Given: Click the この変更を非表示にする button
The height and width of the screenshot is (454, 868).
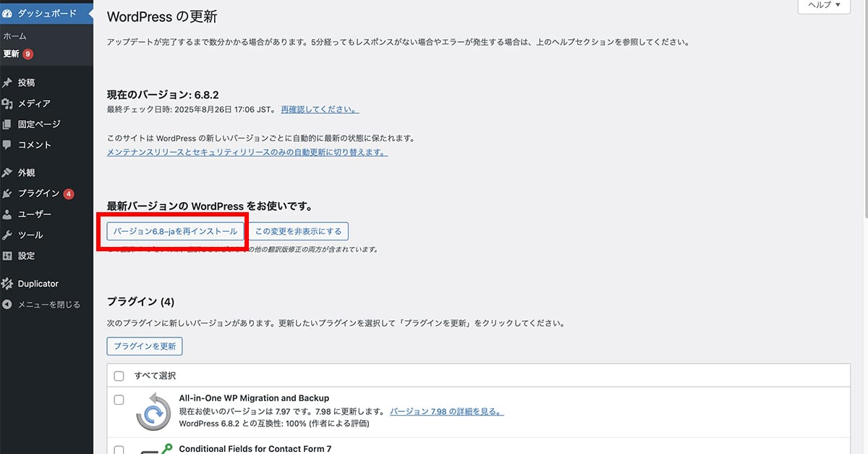Looking at the screenshot, I should click(298, 232).
